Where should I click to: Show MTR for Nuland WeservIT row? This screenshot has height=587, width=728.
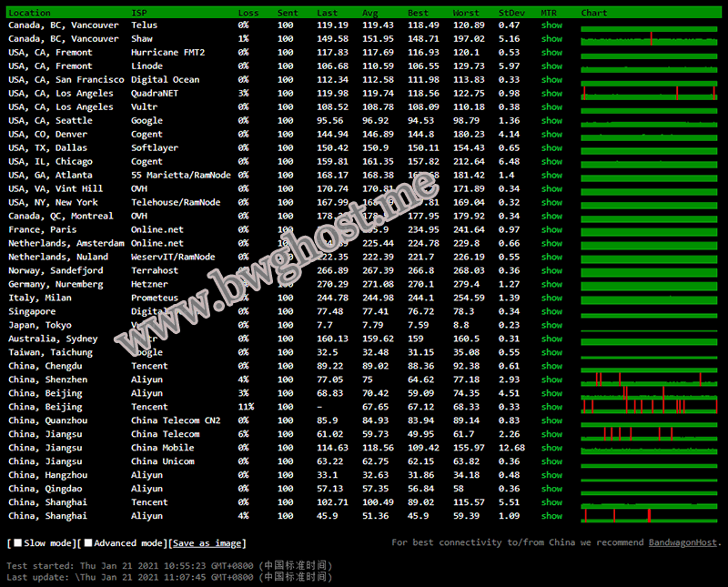(x=551, y=257)
